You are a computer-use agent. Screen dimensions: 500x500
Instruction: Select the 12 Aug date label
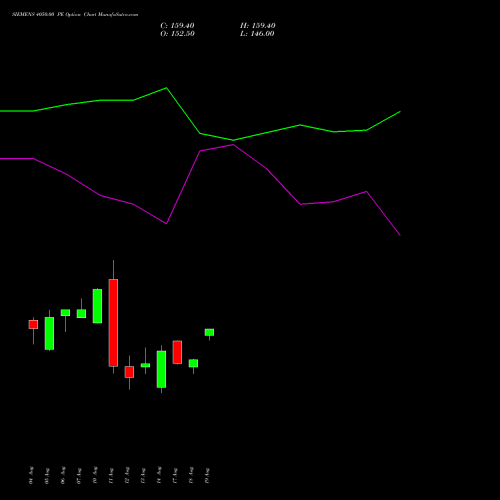(127, 475)
